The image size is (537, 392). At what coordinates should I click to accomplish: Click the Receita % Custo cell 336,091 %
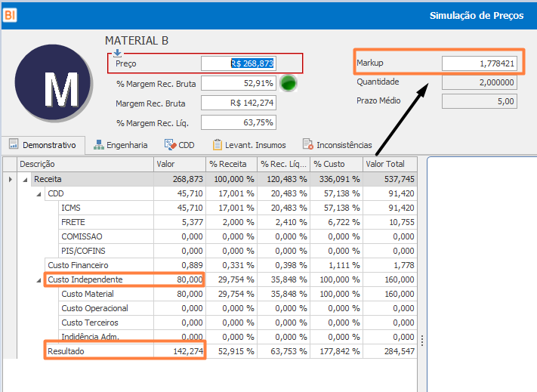point(336,179)
